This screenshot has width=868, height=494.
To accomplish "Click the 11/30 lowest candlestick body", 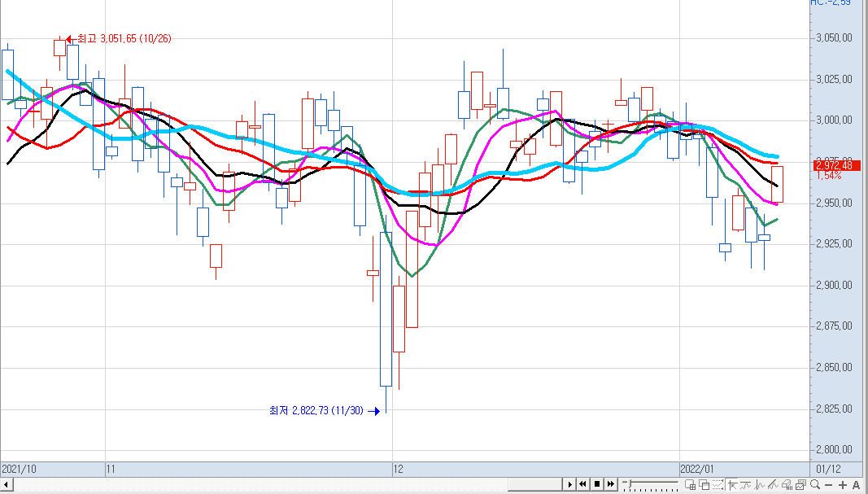I will point(386,309).
